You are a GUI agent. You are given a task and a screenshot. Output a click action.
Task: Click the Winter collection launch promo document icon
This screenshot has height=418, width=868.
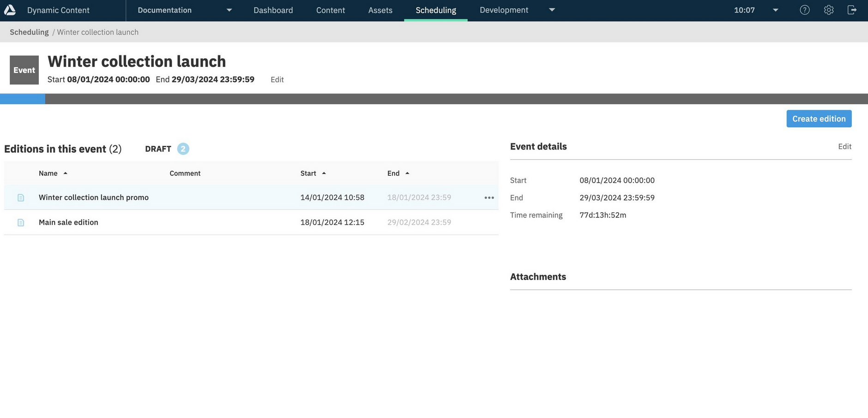point(21,197)
